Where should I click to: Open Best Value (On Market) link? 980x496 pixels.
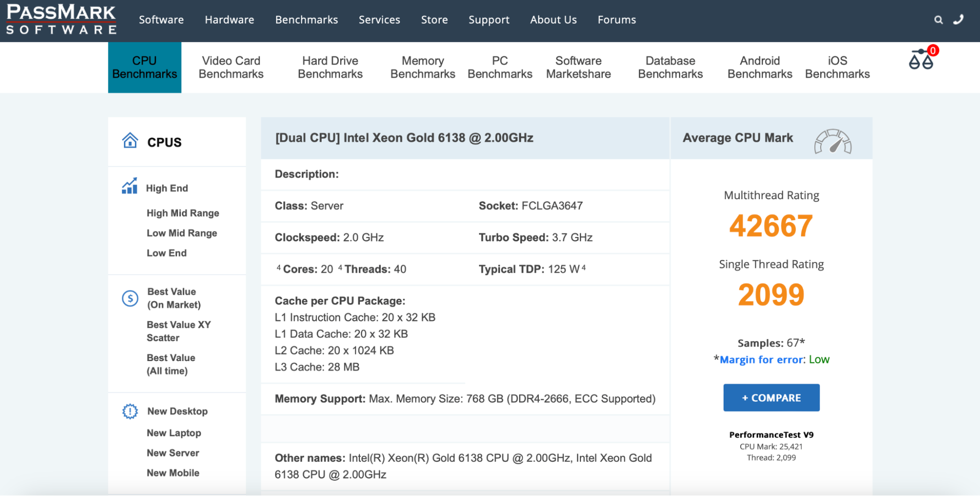[174, 298]
